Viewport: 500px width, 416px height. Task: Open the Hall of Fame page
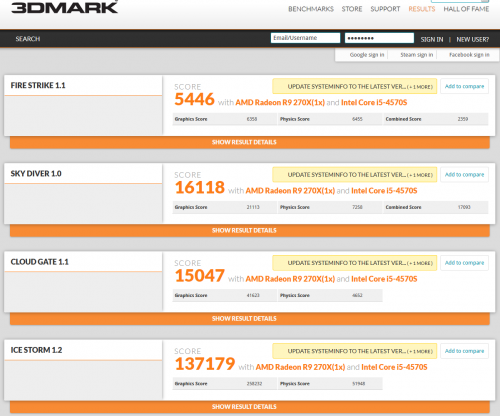[x=466, y=9]
